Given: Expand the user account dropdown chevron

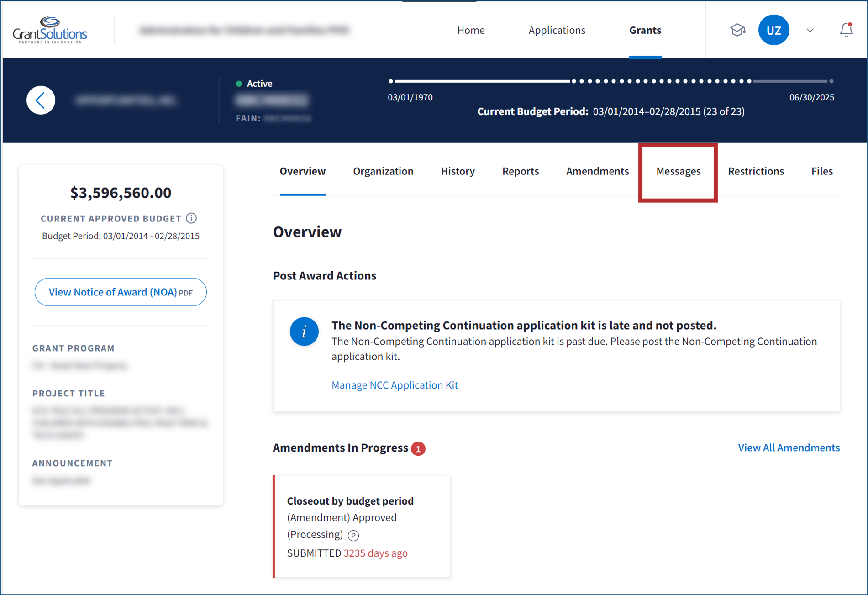Looking at the screenshot, I should pos(810,30).
